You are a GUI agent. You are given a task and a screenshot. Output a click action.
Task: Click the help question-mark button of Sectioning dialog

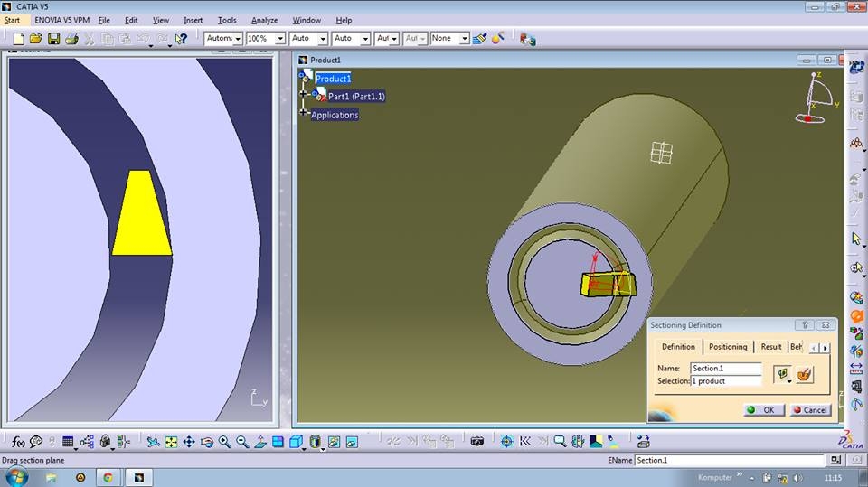(805, 325)
